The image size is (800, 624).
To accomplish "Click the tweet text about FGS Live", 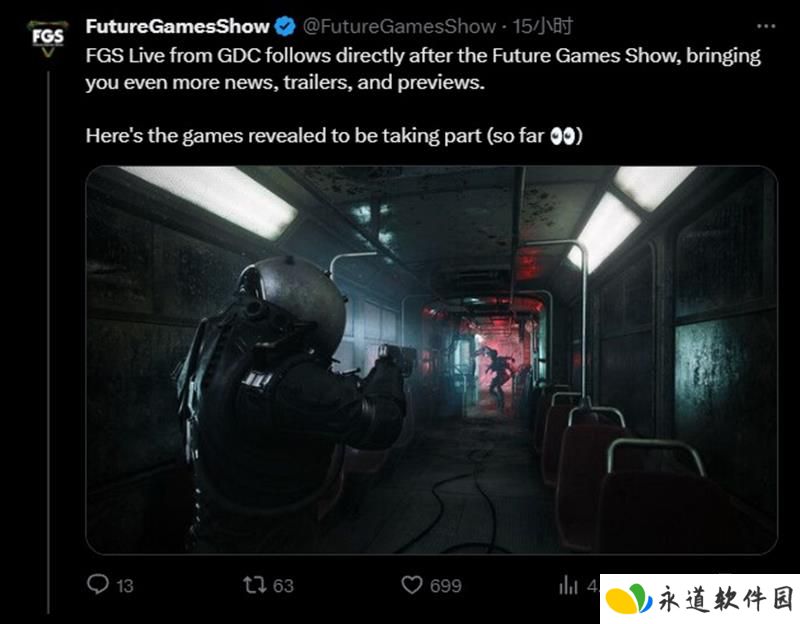I will [x=423, y=68].
